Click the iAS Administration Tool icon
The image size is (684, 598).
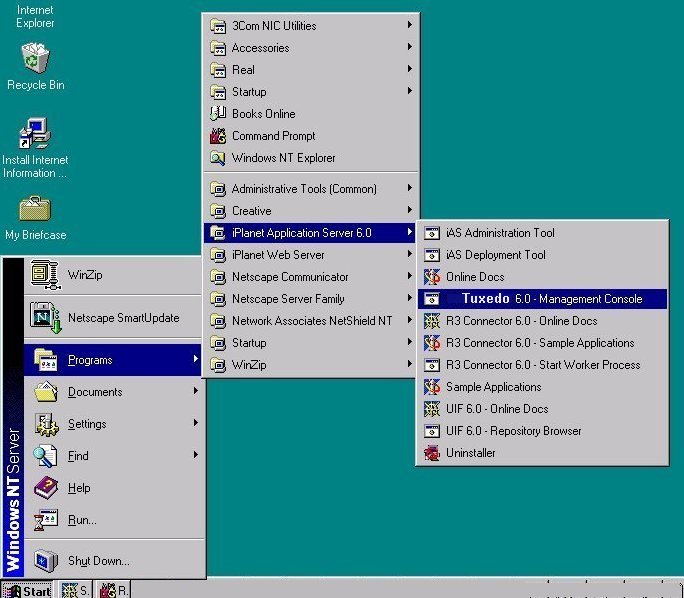(432, 233)
